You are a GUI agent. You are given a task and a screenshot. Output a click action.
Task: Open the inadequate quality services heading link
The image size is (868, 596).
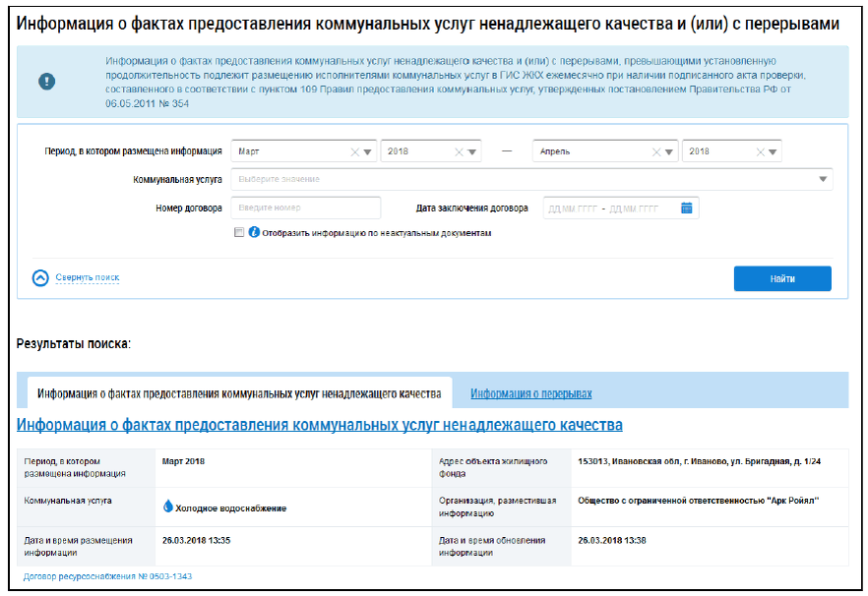[x=320, y=425]
